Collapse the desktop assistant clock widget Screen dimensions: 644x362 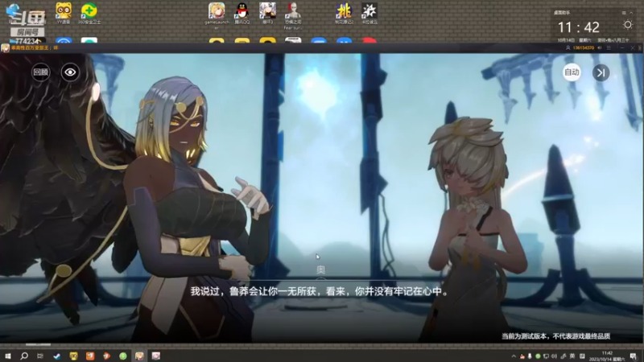631,13
